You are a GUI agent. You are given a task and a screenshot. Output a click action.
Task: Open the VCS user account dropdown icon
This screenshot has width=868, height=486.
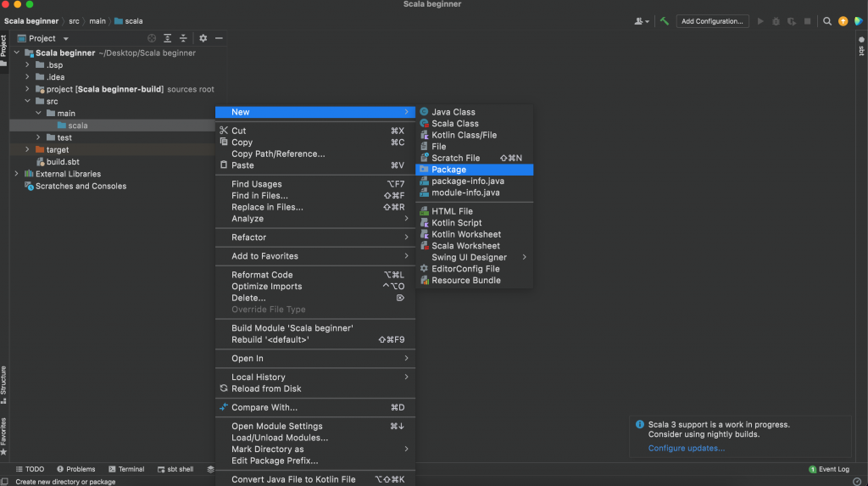pyautogui.click(x=642, y=21)
